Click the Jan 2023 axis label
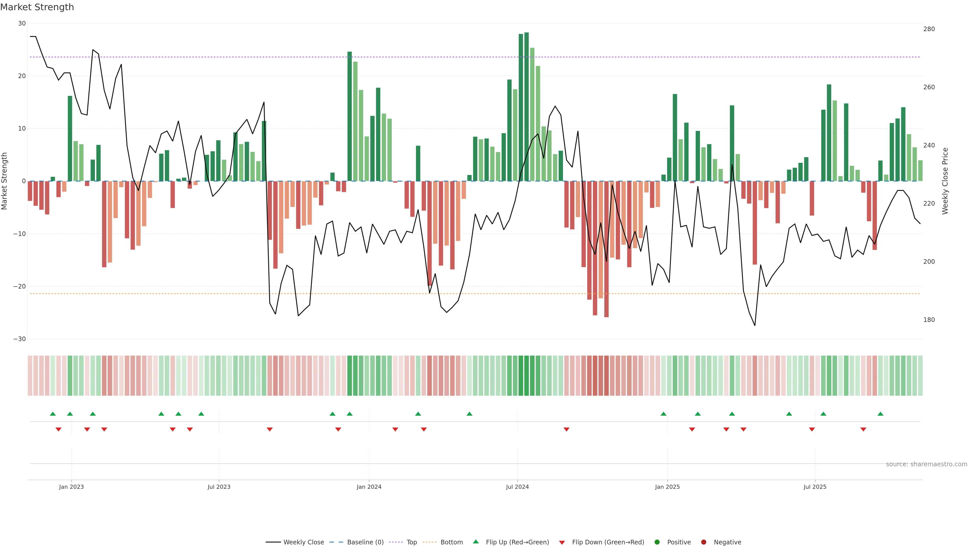Screen dimensions: 980x551 (x=71, y=487)
